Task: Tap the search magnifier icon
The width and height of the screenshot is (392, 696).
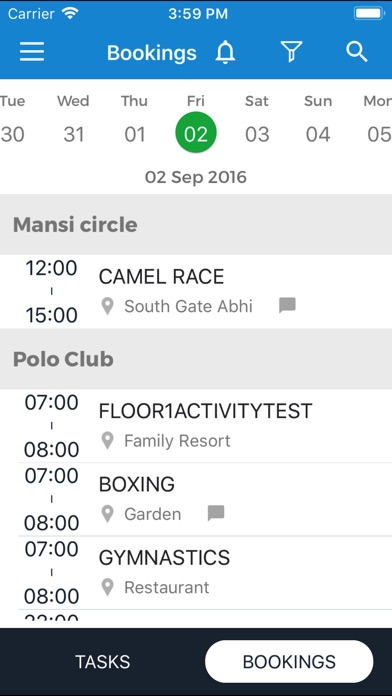Action: point(357,51)
